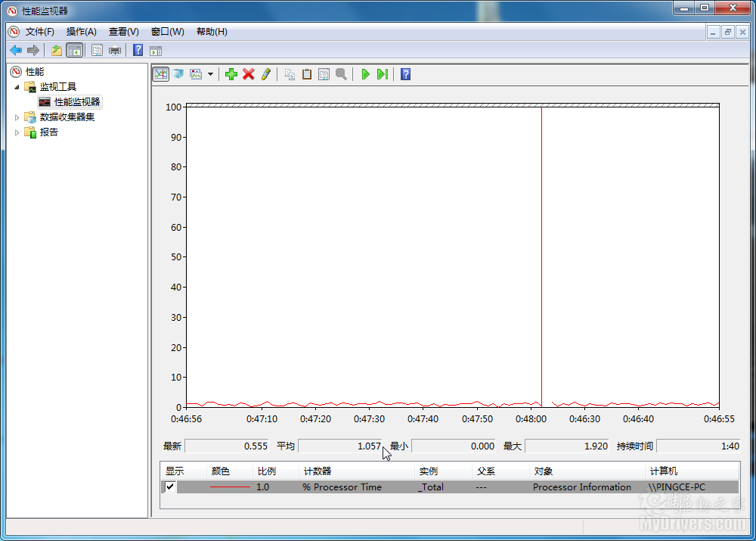Viewport: 756px width, 541px height.
Task: Open the graph toolbar's blue help icon
Action: coord(406,74)
